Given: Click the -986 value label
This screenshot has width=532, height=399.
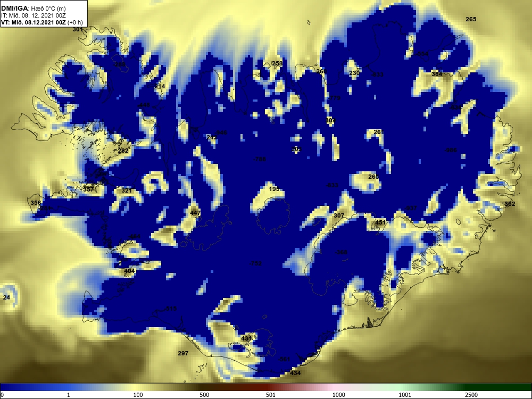Looking at the screenshot, I should 451,151.
